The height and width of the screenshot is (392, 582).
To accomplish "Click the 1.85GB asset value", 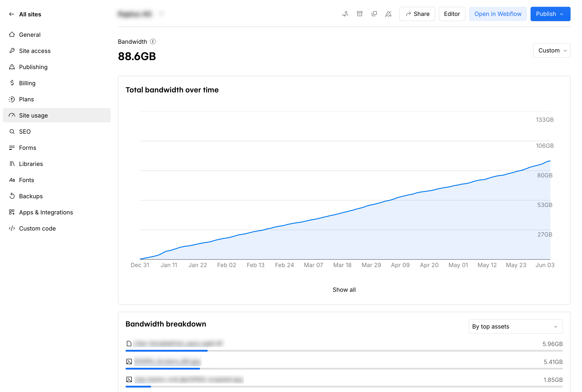I will pos(553,380).
